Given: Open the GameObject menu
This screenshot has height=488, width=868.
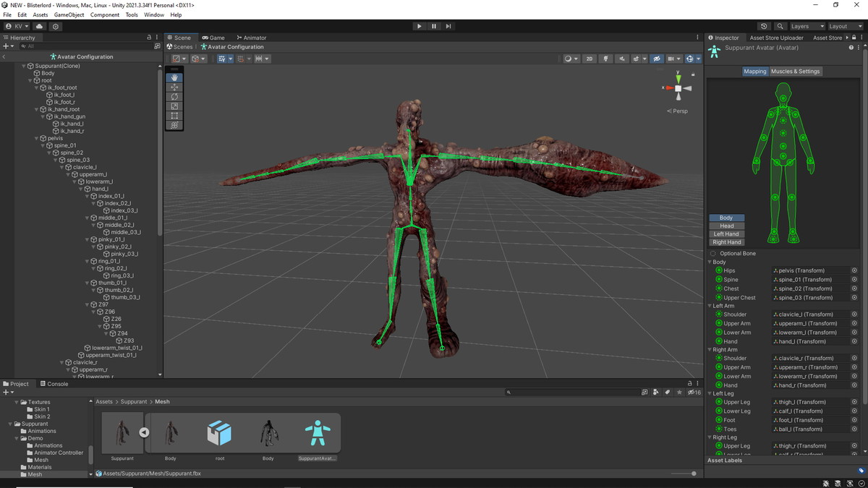Looking at the screenshot, I should [x=69, y=14].
